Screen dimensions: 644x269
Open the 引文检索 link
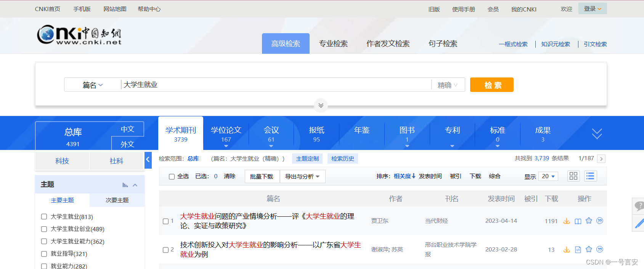click(x=595, y=44)
